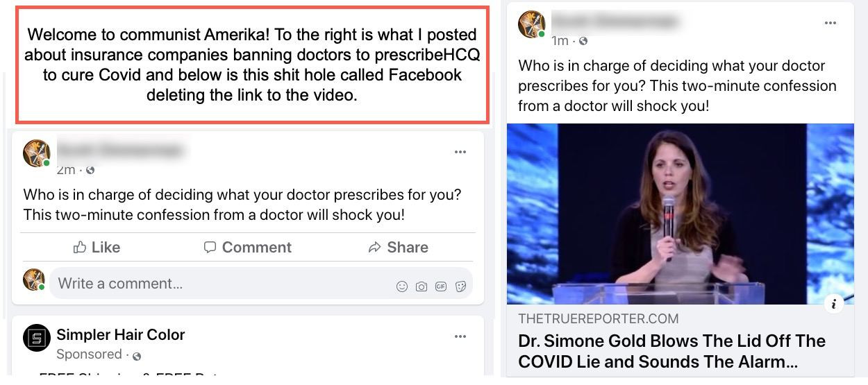The image size is (868, 385).
Task: Open options menu for the 1m-old post
Action: 831,23
